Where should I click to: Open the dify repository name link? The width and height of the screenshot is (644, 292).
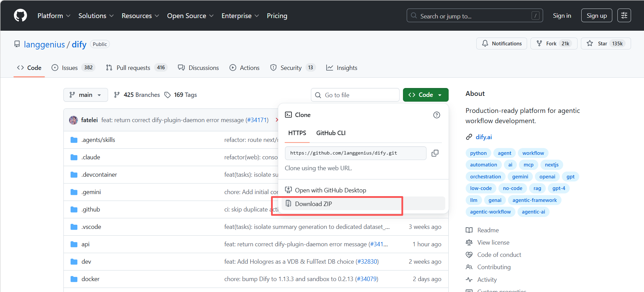[x=79, y=44]
